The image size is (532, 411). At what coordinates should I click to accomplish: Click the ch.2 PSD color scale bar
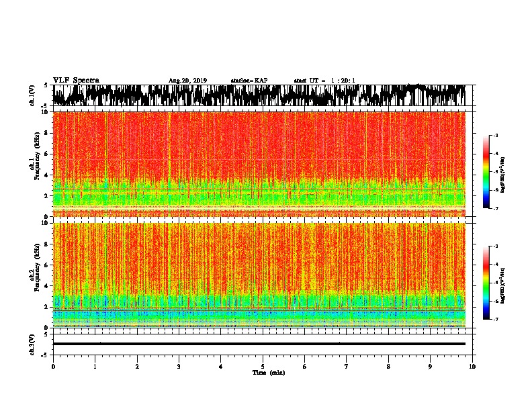tap(486, 283)
